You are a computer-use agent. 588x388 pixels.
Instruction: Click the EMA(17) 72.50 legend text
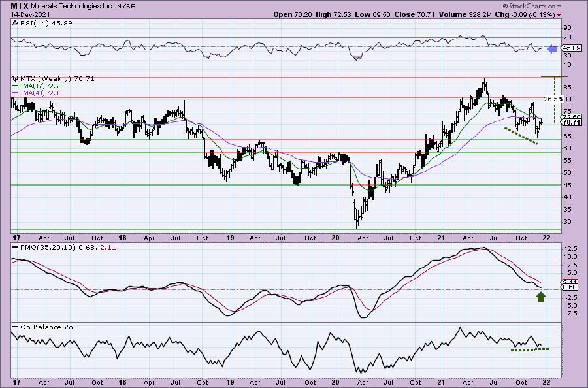40,86
